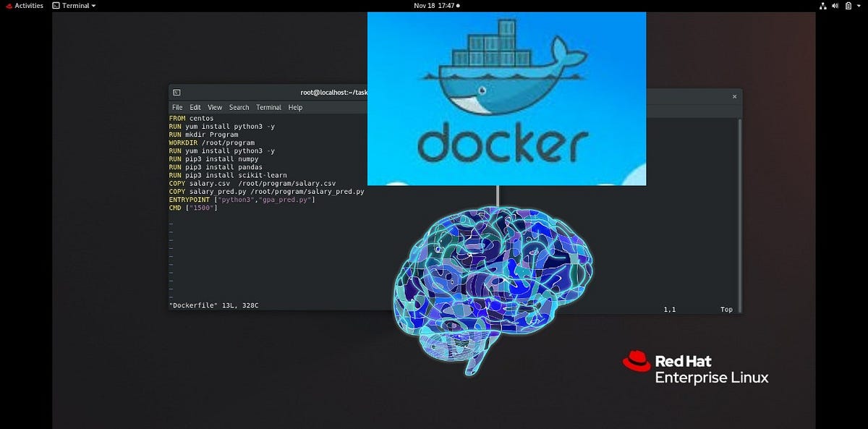The width and height of the screenshot is (868, 429).
Task: Click the speaker icon in the system tray
Action: click(x=835, y=5)
